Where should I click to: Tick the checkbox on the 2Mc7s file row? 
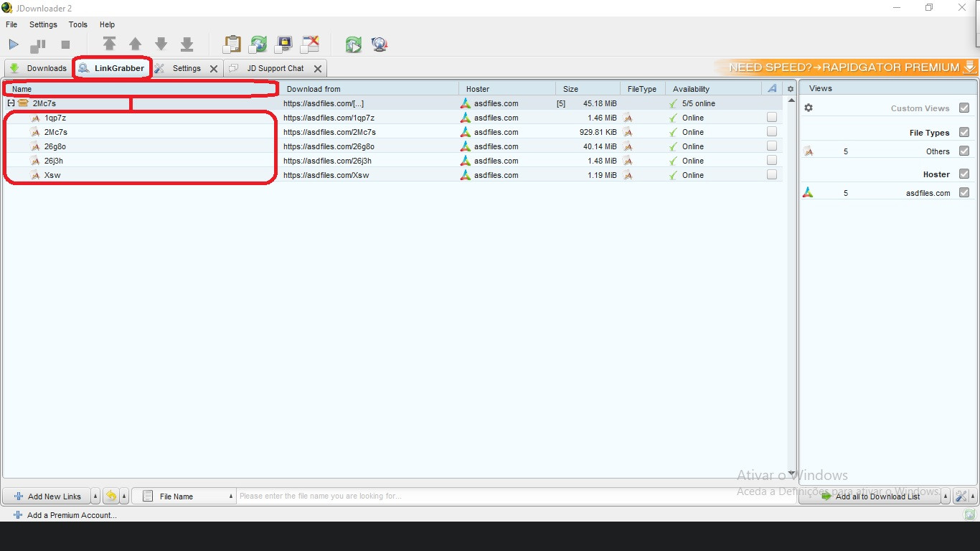point(772,131)
